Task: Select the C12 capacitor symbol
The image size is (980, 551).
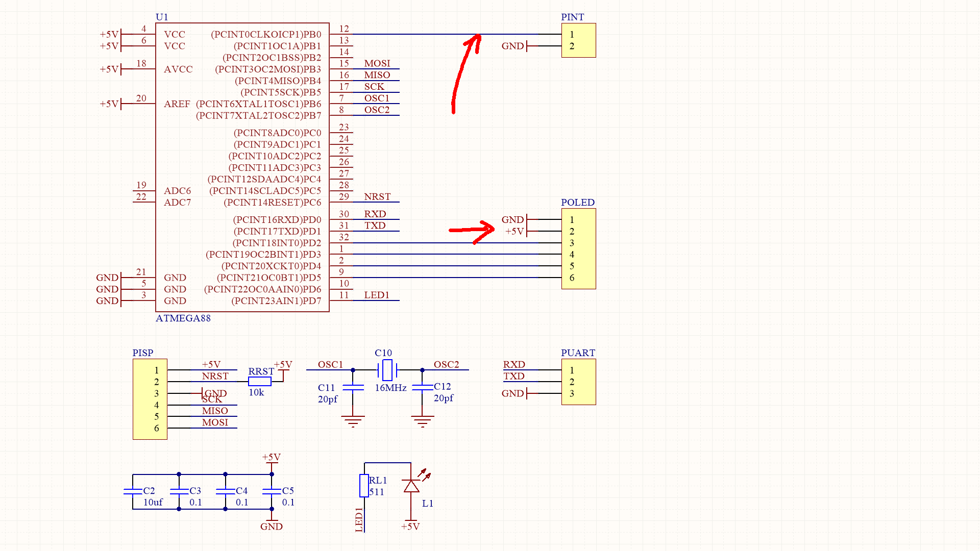Action: pos(422,388)
